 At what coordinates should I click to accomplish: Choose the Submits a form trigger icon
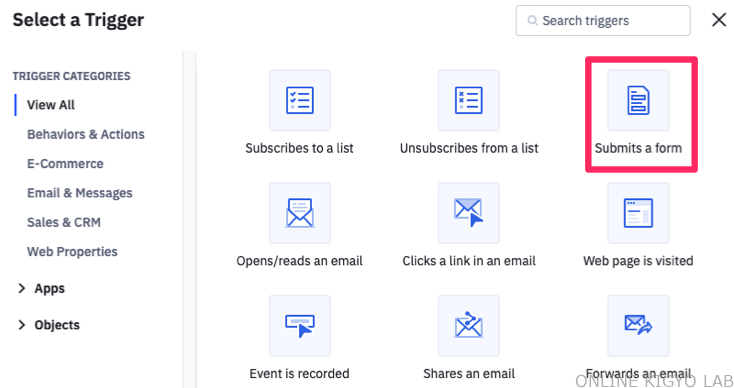[x=638, y=100]
